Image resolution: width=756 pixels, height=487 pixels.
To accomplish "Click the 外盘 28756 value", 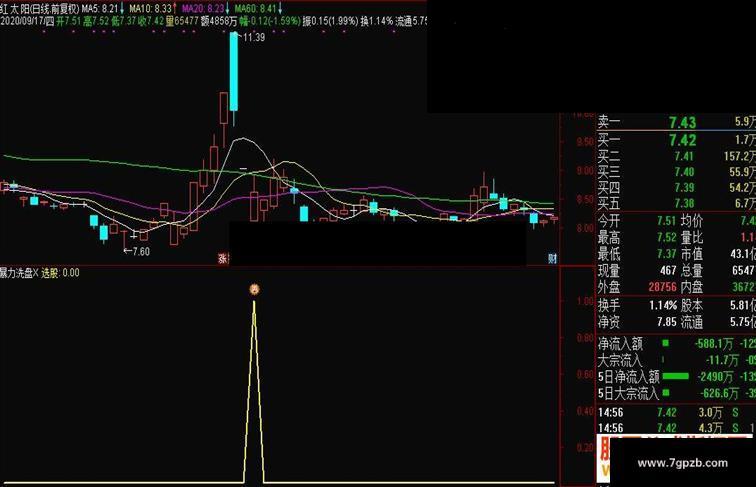I will point(662,287).
